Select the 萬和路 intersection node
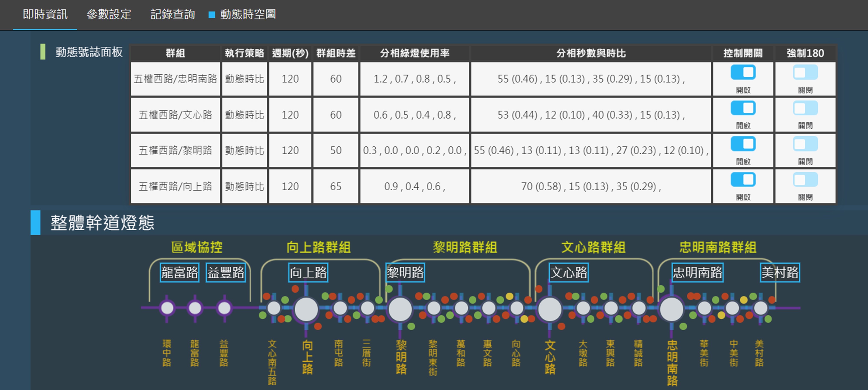 [x=461, y=308]
